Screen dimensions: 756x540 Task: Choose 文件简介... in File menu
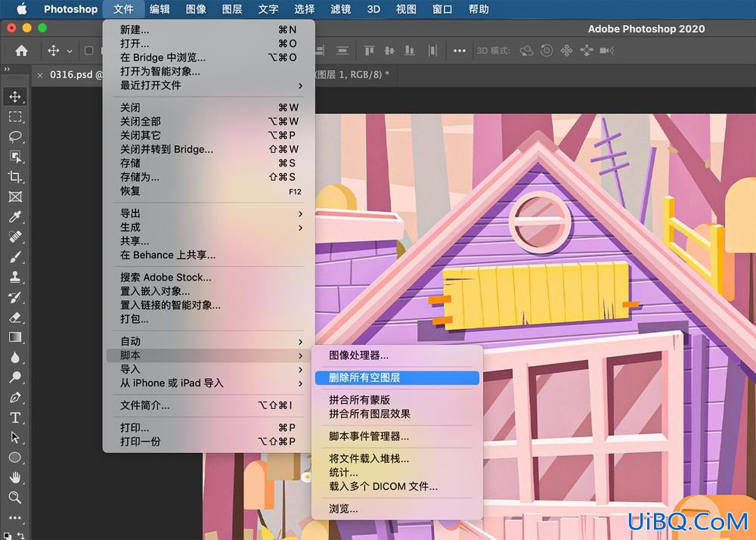click(x=209, y=405)
